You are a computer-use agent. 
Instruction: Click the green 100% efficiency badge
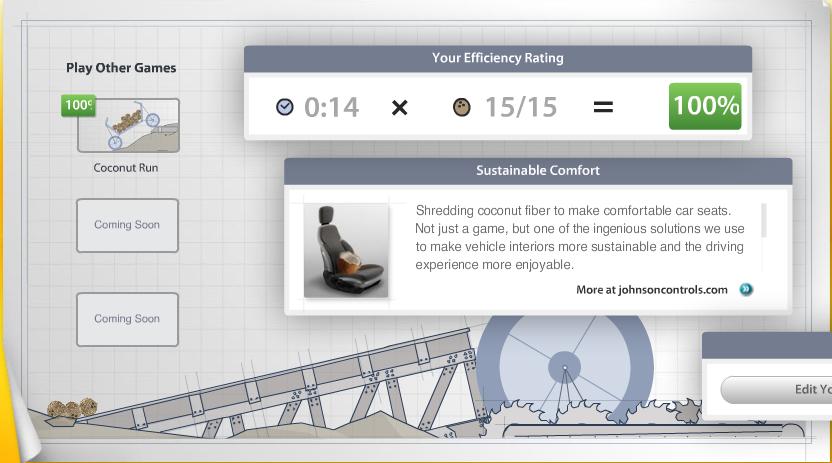705,106
